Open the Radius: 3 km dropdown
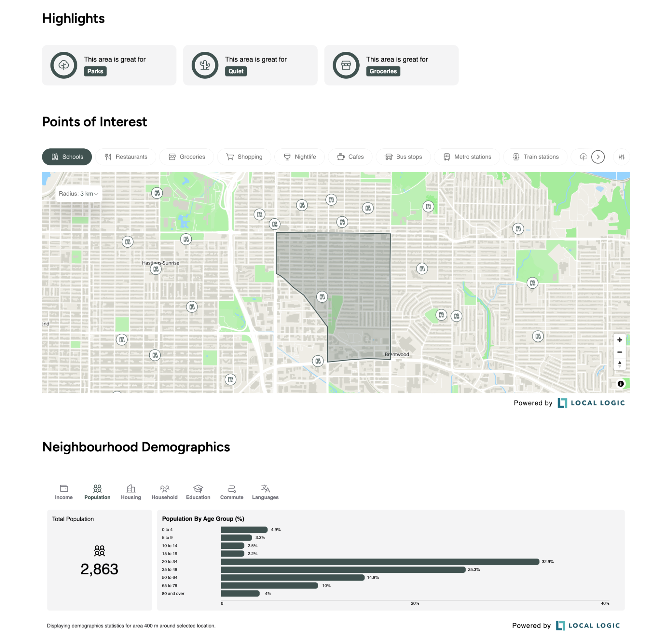Image resolution: width=672 pixels, height=644 pixels. click(79, 193)
